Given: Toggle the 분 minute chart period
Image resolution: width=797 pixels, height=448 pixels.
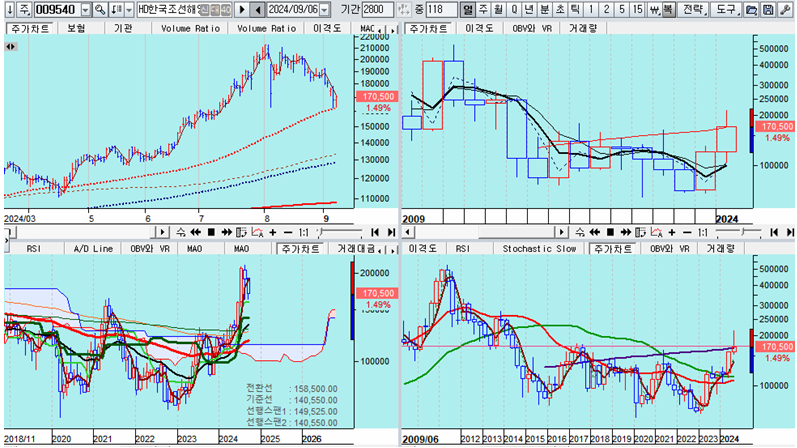Looking at the screenshot, I should pyautogui.click(x=545, y=9).
